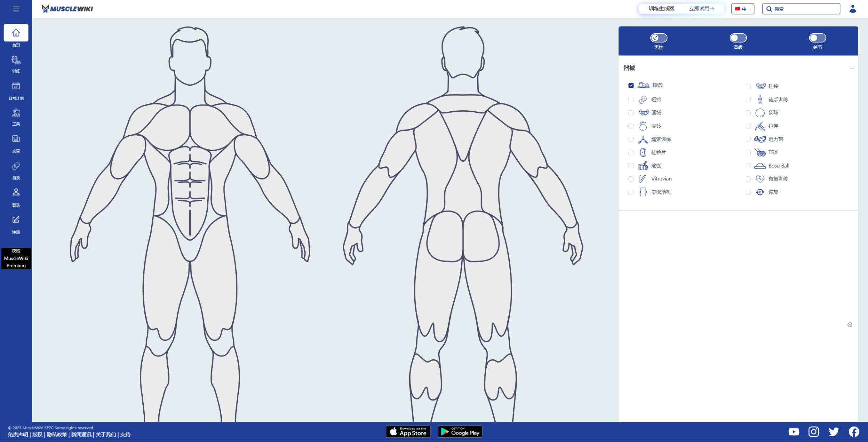The image size is (868, 442).
Task: Open 日常计划 routines in the sidebar
Action: (16, 90)
